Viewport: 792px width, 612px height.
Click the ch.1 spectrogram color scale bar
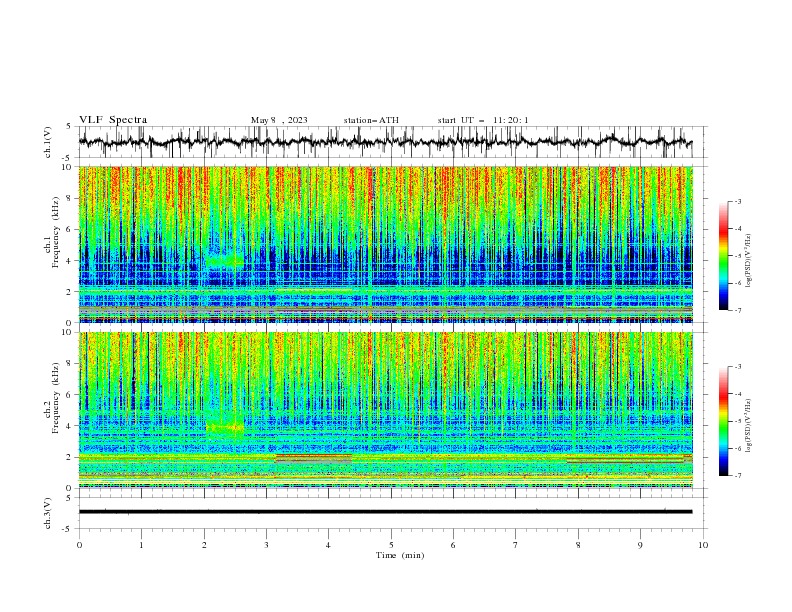pos(723,256)
